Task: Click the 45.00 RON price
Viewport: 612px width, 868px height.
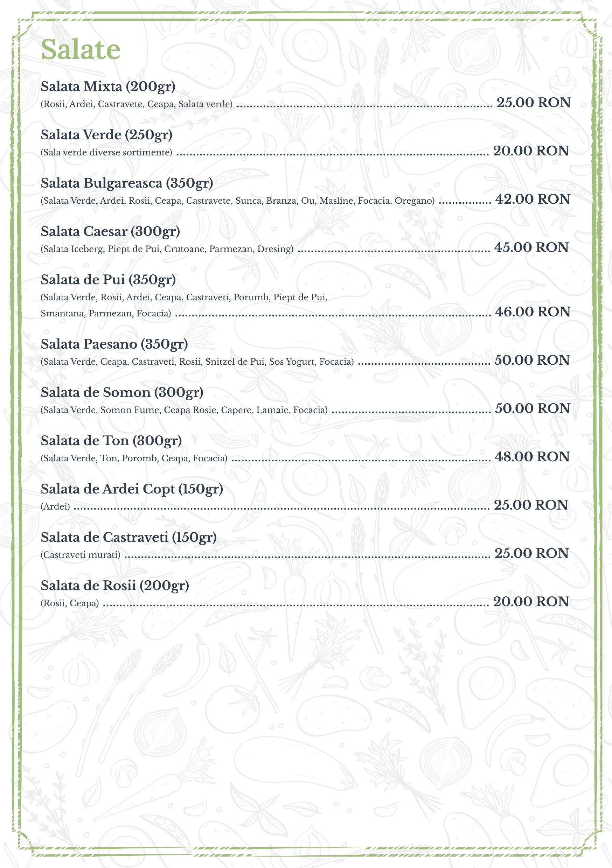Action: [531, 247]
